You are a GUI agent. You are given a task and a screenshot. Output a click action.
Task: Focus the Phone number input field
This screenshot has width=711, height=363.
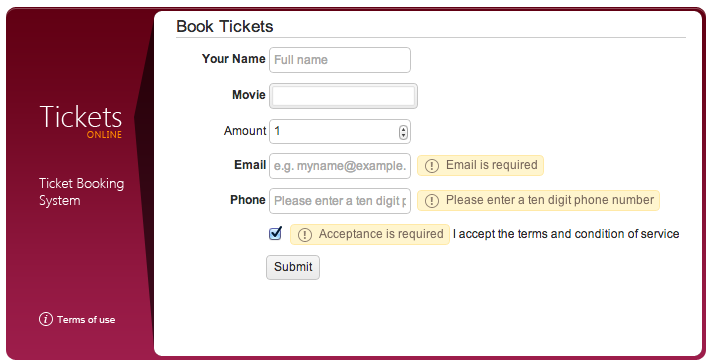(340, 201)
